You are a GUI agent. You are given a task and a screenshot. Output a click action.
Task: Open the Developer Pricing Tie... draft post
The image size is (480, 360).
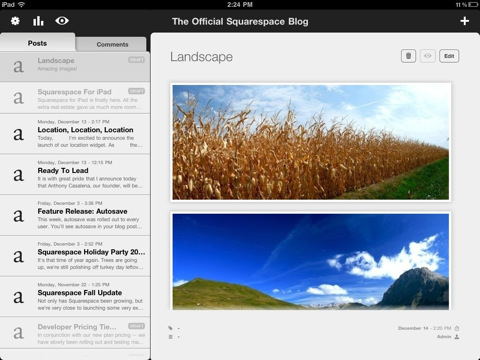75,333
